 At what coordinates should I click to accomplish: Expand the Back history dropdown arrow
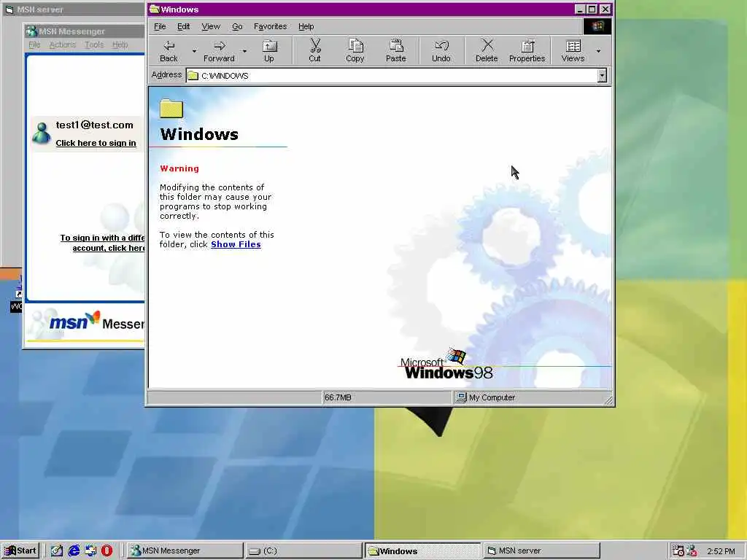[x=194, y=51]
